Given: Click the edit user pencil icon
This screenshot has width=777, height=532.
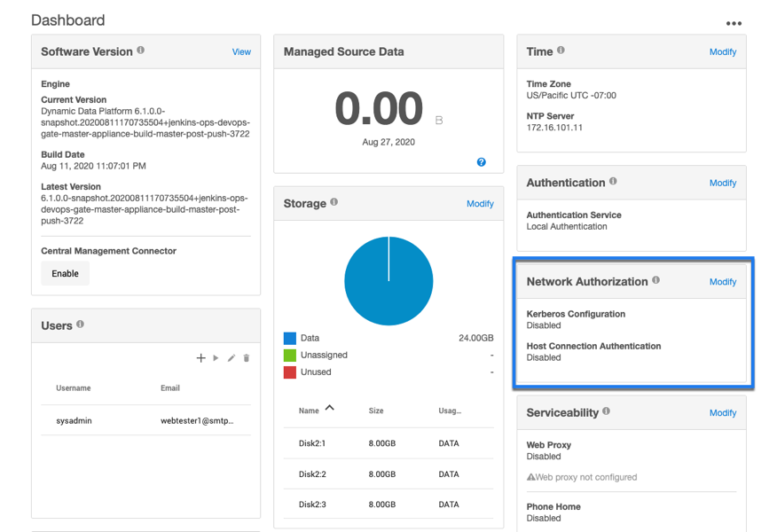Looking at the screenshot, I should point(232,358).
